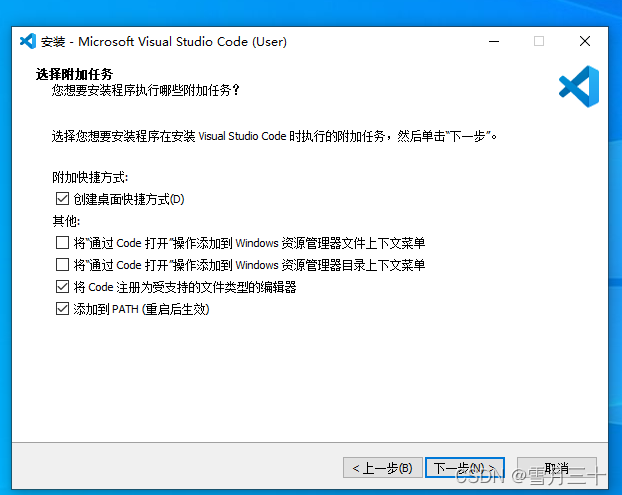Click the window title 安装 - Microsoft Visual Studio Code (User)
The width and height of the screenshot is (622, 495).
(x=163, y=41)
